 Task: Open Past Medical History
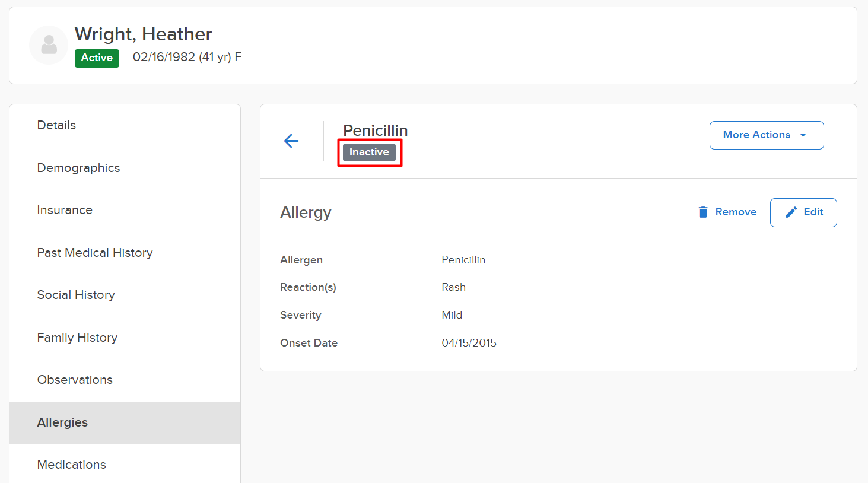click(95, 253)
